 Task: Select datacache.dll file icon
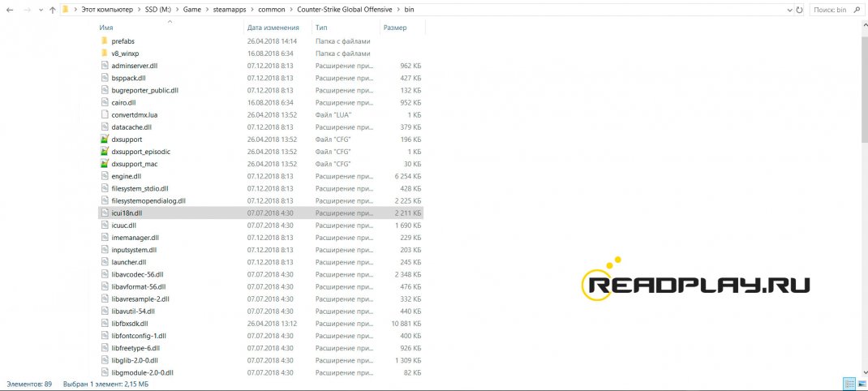click(x=104, y=127)
